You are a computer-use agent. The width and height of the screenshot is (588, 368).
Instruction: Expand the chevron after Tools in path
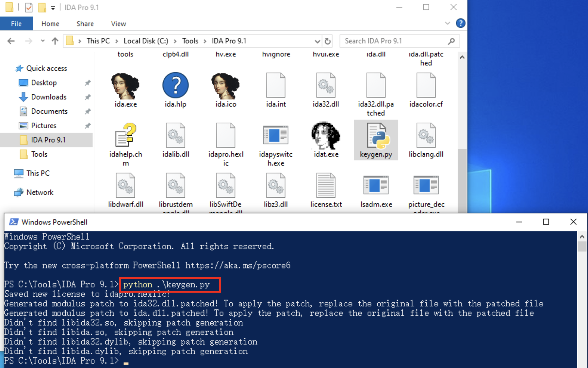pos(205,41)
